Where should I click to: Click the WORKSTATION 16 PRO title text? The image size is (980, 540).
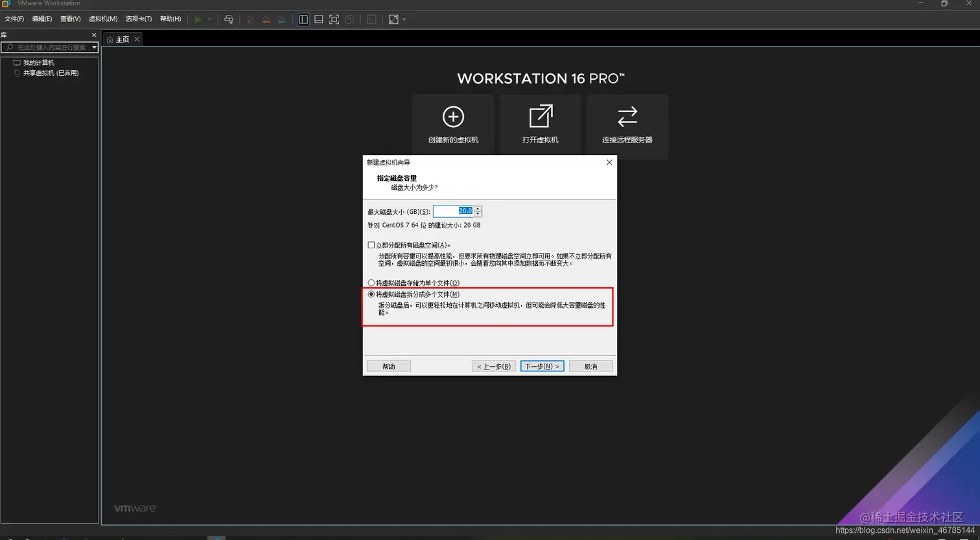pyautogui.click(x=541, y=79)
